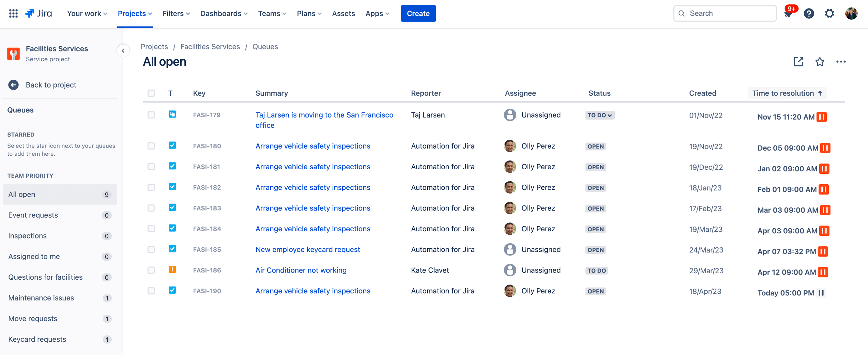Image resolution: width=868 pixels, height=355 pixels.
Task: Open FASI-179 in a new window via export icon
Action: pyautogui.click(x=798, y=62)
